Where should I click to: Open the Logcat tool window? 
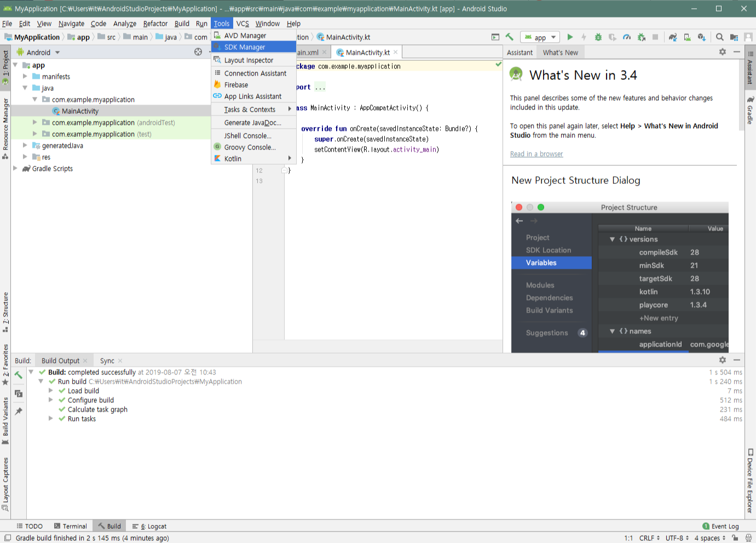click(x=149, y=526)
